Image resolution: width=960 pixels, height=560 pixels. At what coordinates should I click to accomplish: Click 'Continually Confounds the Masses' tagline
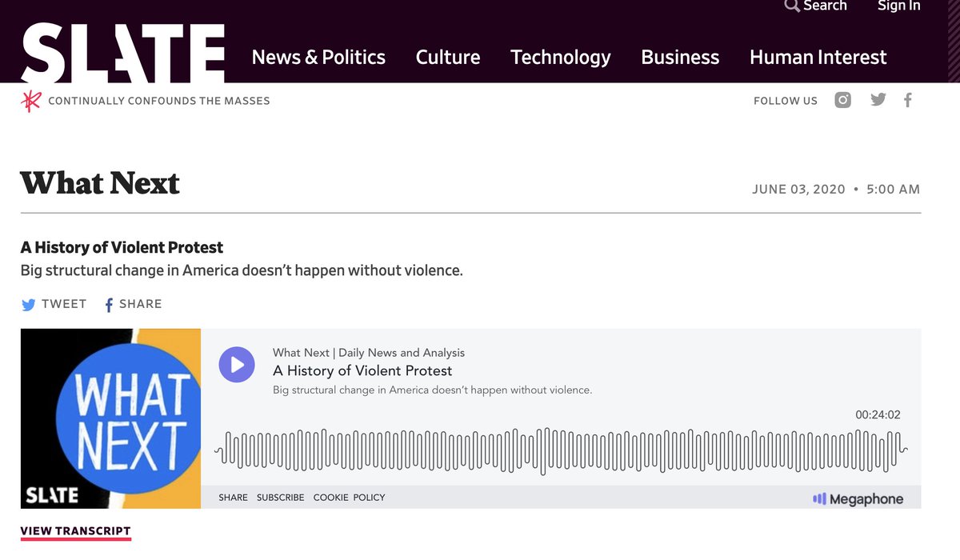[159, 101]
